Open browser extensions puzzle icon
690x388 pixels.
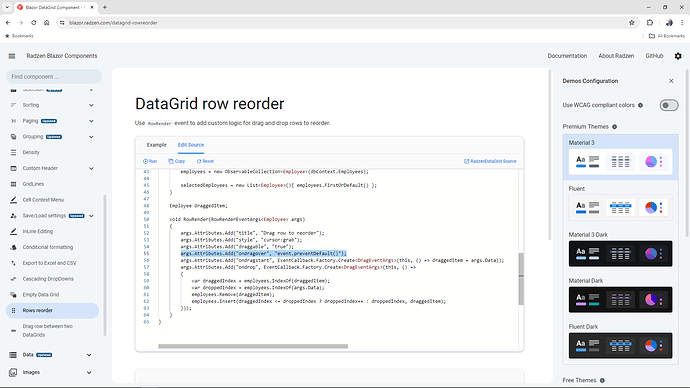(x=650, y=23)
